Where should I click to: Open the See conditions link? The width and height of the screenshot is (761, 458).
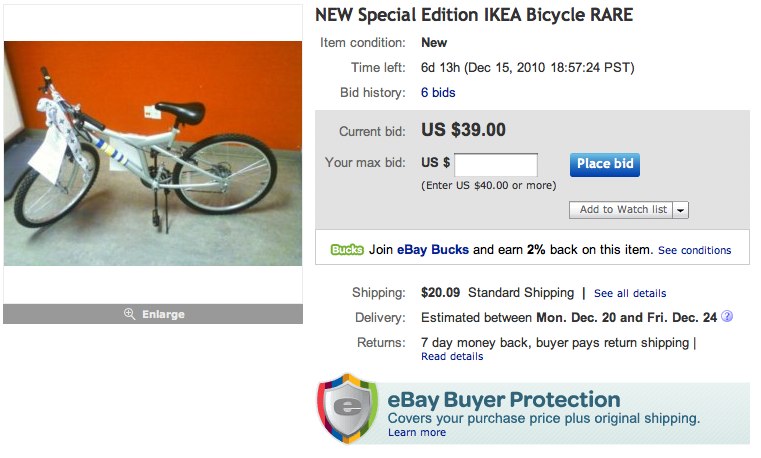[x=694, y=250]
